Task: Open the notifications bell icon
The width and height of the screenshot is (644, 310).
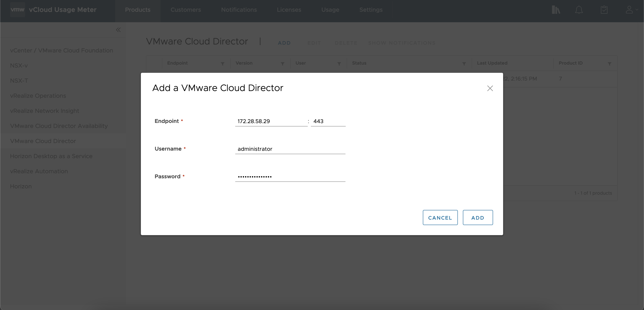Action: tap(579, 10)
